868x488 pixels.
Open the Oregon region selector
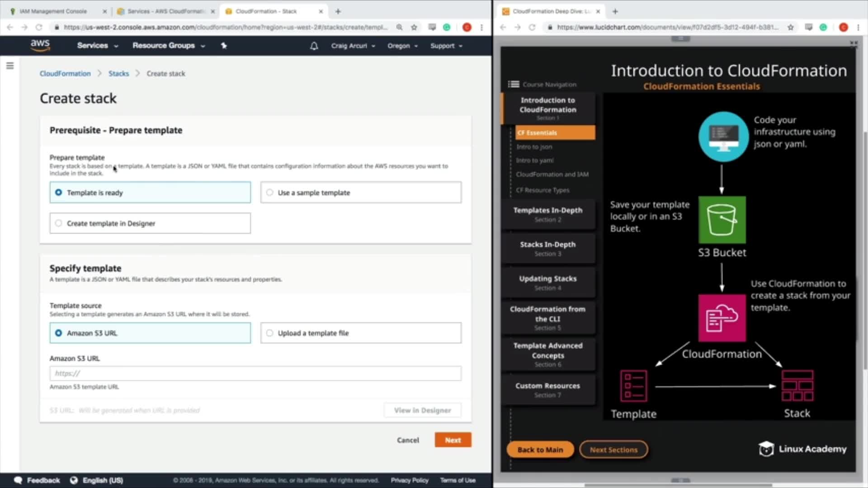402,46
